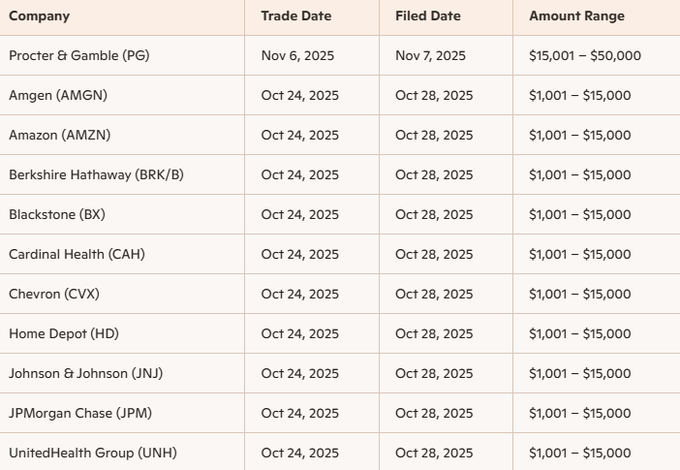Click the Amount Range column header

click(576, 16)
